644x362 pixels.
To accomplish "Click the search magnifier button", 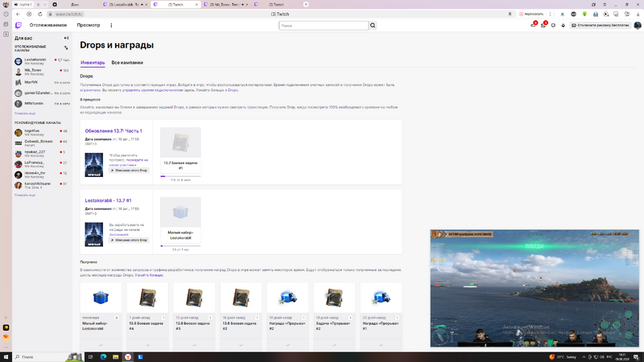I will pyautogui.click(x=373, y=26).
